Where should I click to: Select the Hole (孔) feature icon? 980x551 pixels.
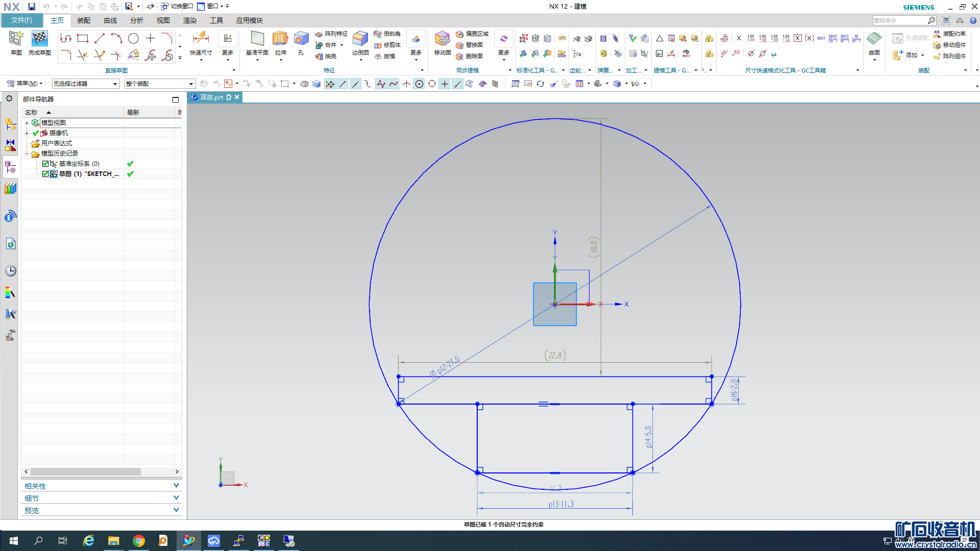click(301, 39)
